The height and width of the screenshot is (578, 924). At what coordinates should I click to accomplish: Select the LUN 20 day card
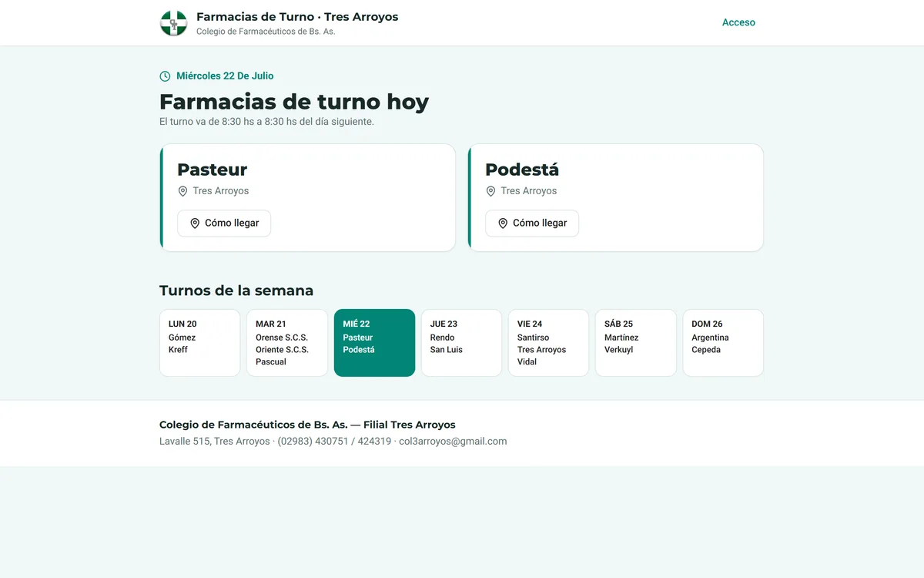click(200, 343)
